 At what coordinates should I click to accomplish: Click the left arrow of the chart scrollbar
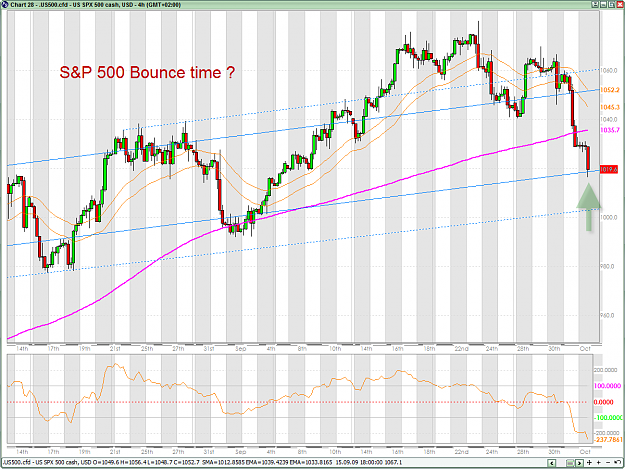coord(552,463)
